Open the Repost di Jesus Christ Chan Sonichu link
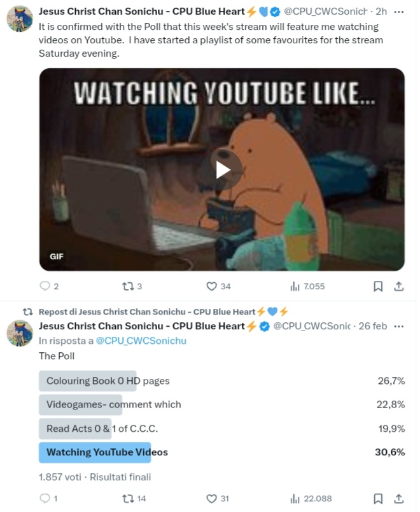Screen dimensions: 420x512 pyautogui.click(x=147, y=312)
